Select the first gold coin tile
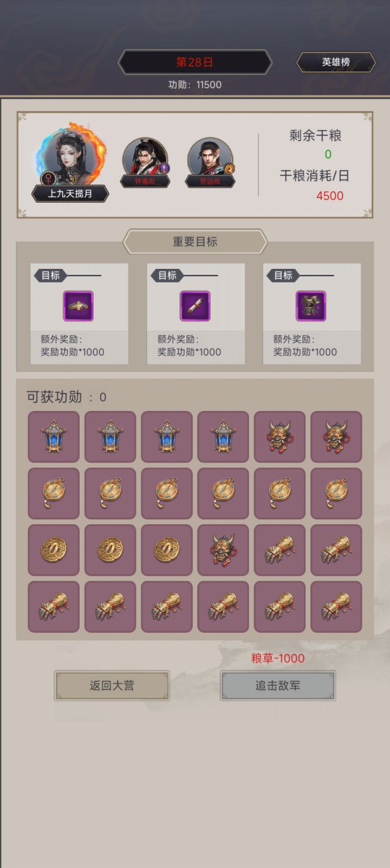This screenshot has height=868, width=390. (54, 550)
